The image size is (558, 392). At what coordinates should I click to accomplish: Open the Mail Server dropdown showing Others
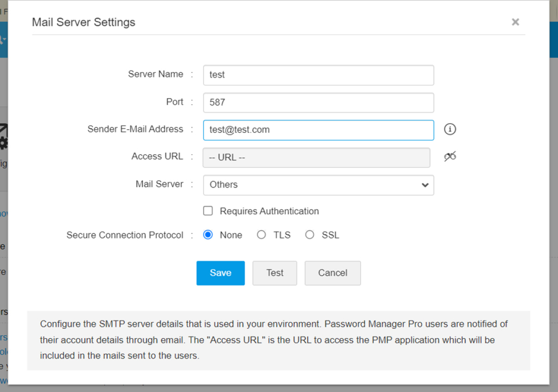click(318, 185)
